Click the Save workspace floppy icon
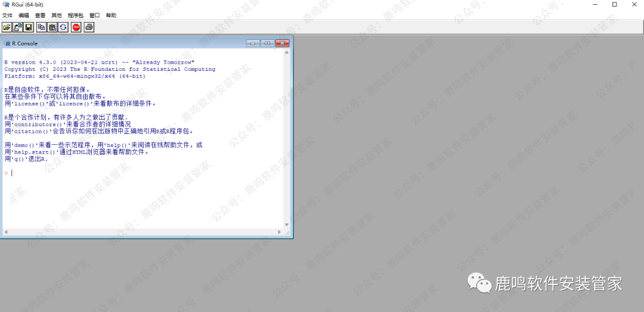Viewport: 644px width, 312px height. [29, 27]
